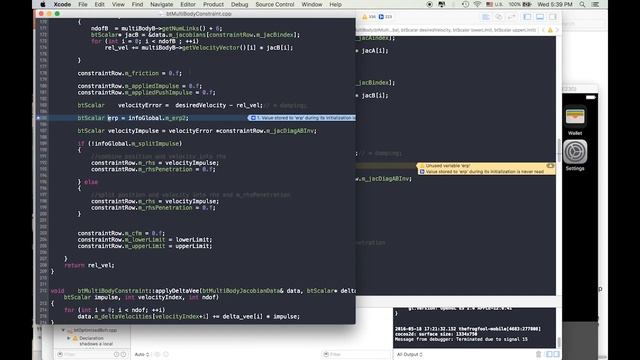Screen dimensions: 640x360
Task: Go to previous issue in jump bar
Action: click(x=543, y=30)
